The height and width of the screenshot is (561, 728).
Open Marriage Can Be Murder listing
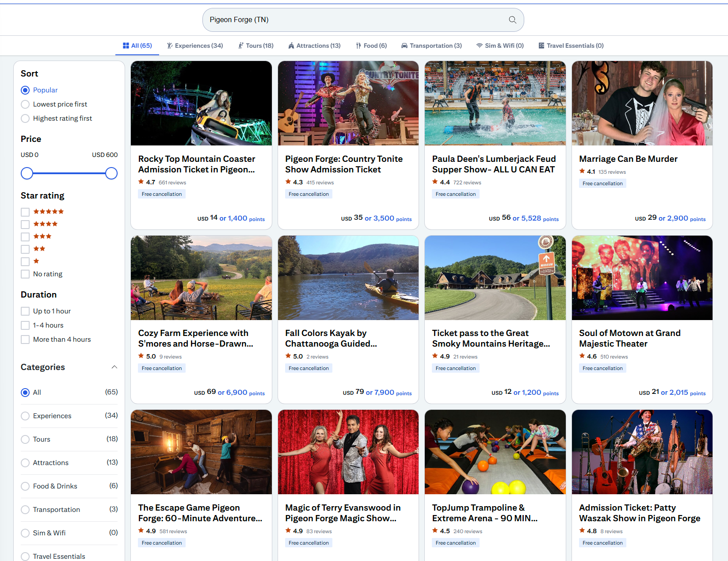pos(628,159)
